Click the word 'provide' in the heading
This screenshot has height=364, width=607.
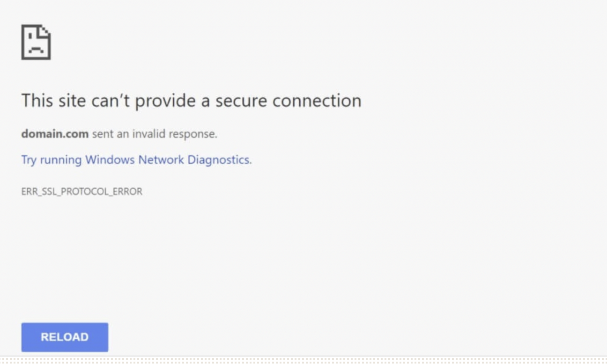coord(166,102)
